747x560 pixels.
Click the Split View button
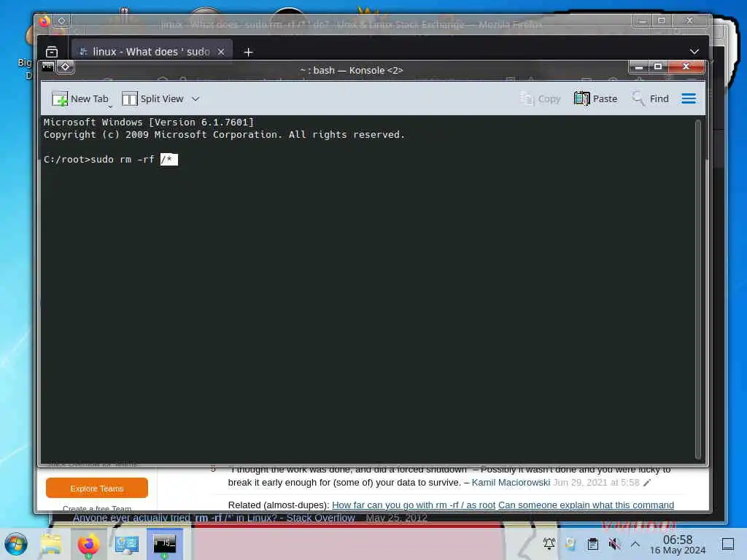coord(152,98)
